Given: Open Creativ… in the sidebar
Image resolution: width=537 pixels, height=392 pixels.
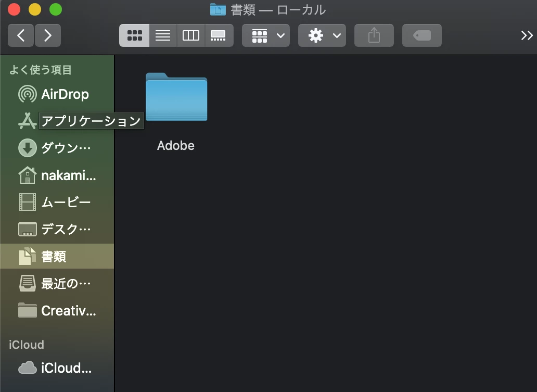Looking at the screenshot, I should [x=69, y=310].
